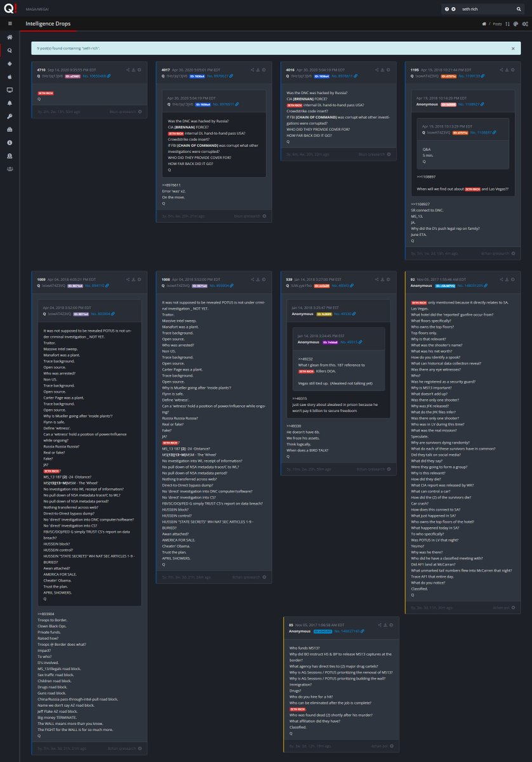Expand the share options on post 1195
The height and width of the screenshot is (762, 532).
pos(502,69)
